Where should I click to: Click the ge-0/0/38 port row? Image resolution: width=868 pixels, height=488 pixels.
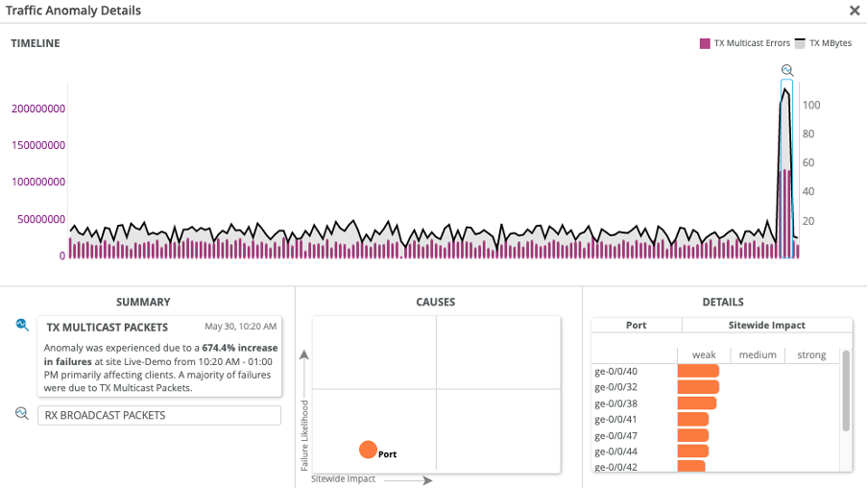(616, 403)
